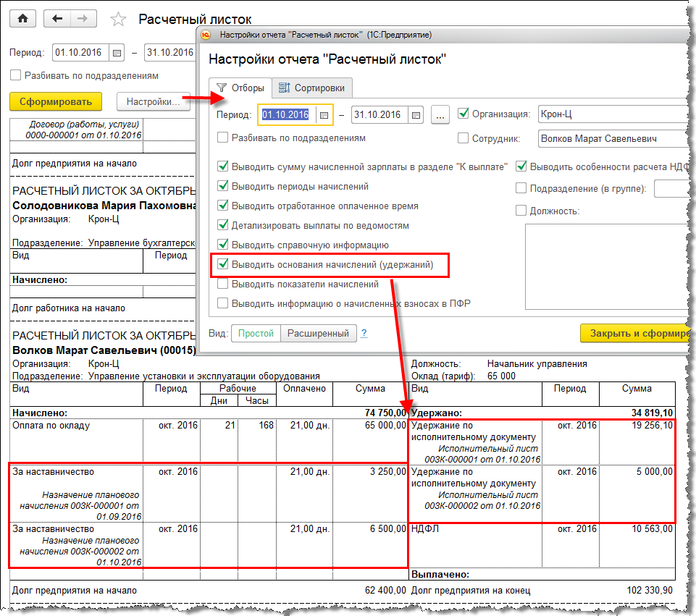The width and height of the screenshot is (696, 616).
Task: Select НДФЛ amount 10 563,00
Action: click(x=652, y=528)
